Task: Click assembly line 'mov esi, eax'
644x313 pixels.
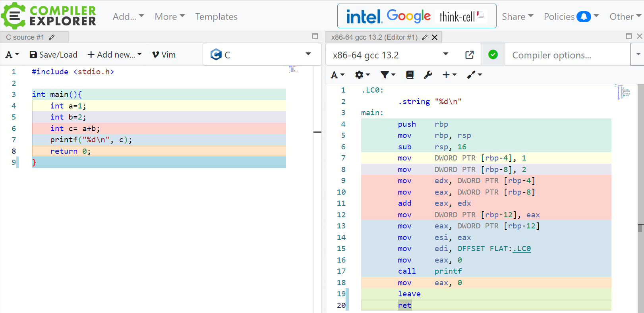Action: 435,238
